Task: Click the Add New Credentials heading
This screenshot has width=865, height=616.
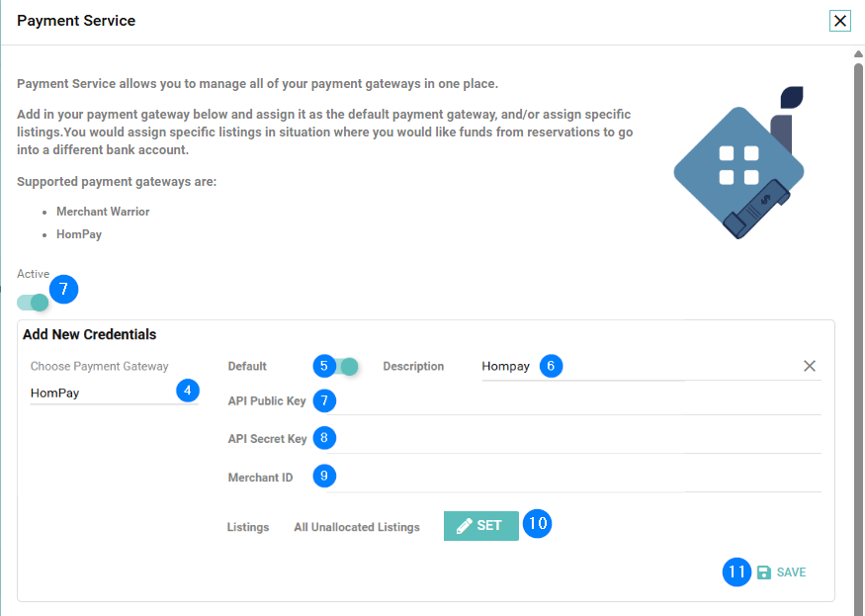Action: [x=89, y=334]
